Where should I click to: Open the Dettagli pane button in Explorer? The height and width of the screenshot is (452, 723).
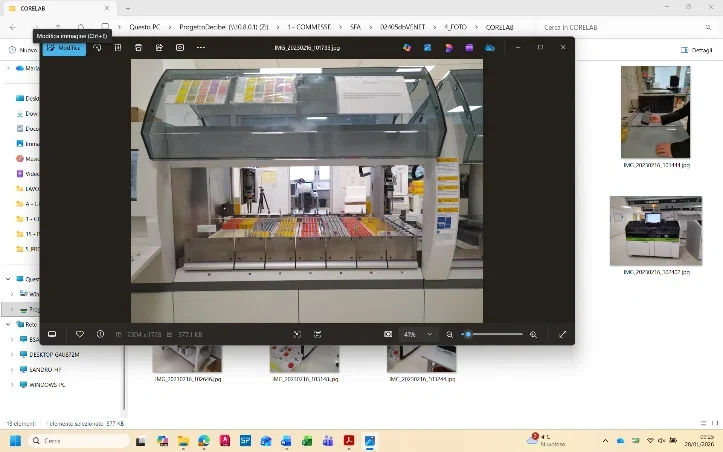coord(697,50)
